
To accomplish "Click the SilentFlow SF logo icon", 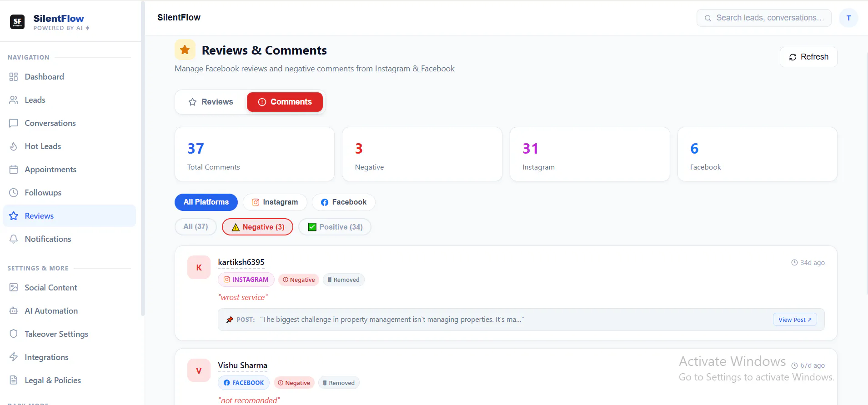I will click(x=17, y=21).
